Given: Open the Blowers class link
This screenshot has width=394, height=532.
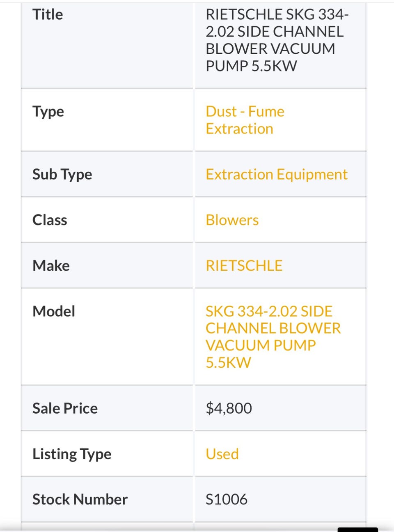Looking at the screenshot, I should click(x=232, y=220).
